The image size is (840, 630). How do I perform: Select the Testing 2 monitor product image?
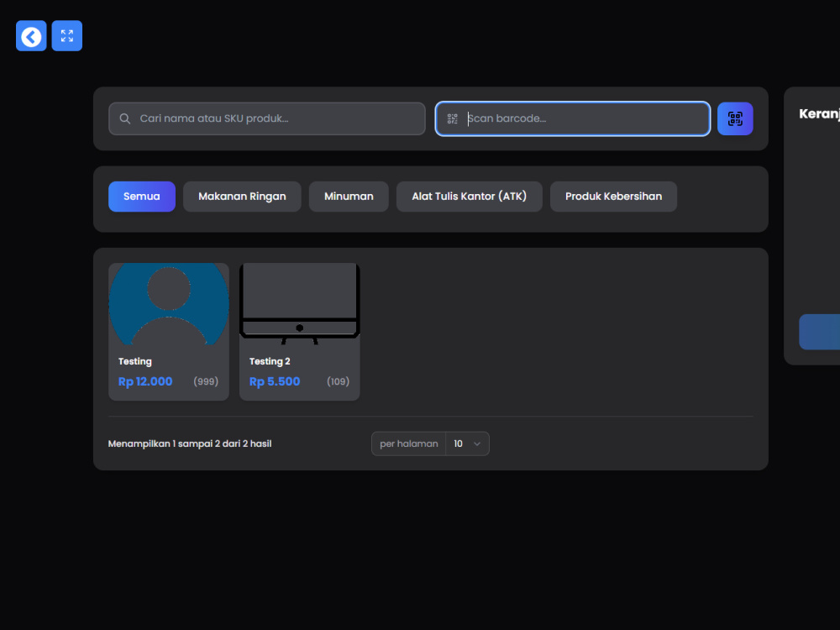click(x=300, y=304)
